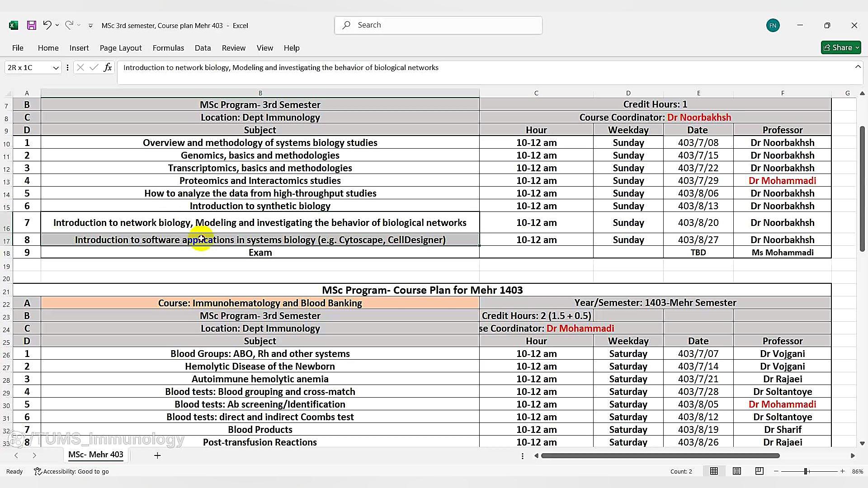Cancel the formula bar entry with the X icon

coord(80,68)
